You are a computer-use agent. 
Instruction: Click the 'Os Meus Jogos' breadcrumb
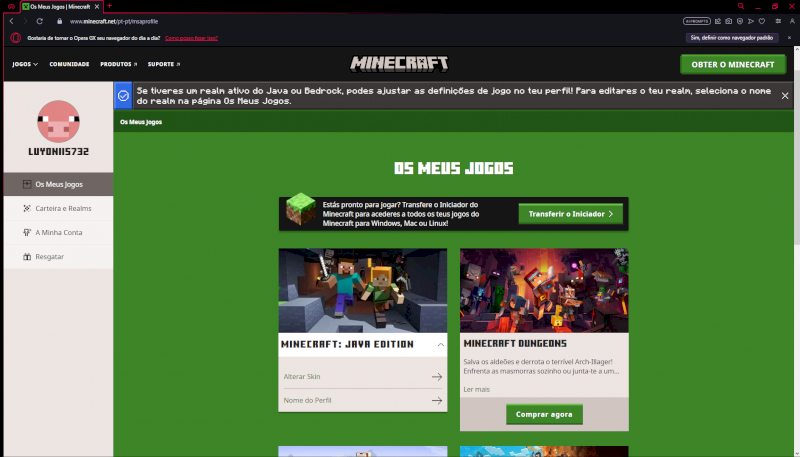(x=141, y=122)
